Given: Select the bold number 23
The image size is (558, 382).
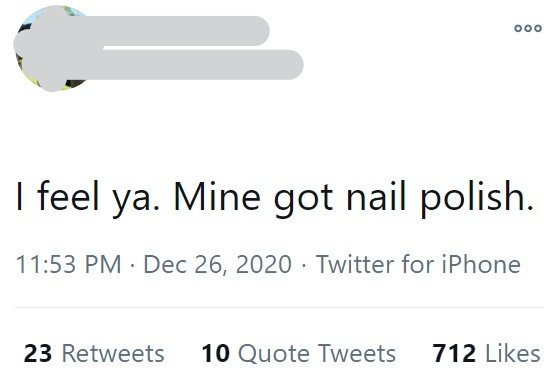Looking at the screenshot, I should 38,354.
